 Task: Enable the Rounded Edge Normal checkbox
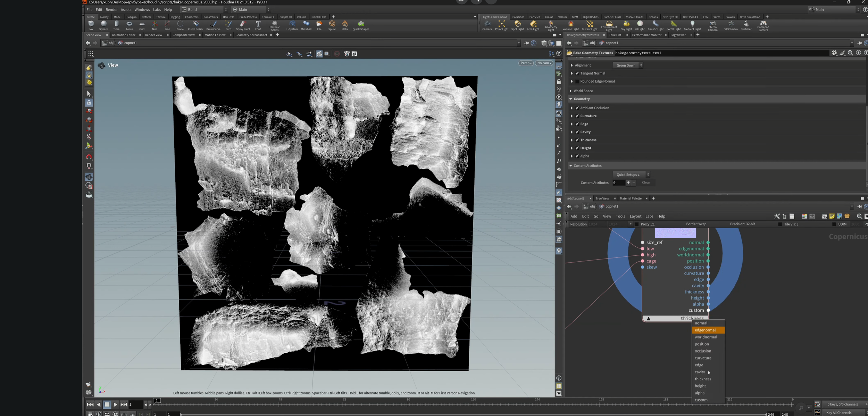pyautogui.click(x=577, y=82)
